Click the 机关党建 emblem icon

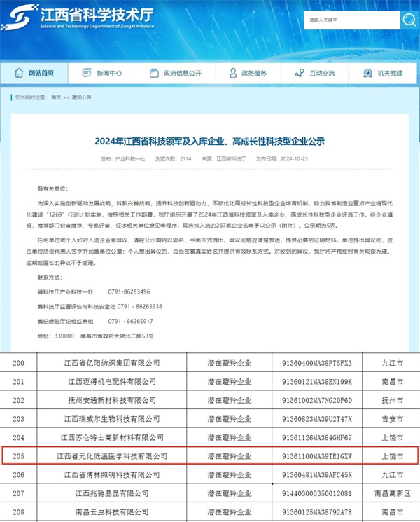367,73
